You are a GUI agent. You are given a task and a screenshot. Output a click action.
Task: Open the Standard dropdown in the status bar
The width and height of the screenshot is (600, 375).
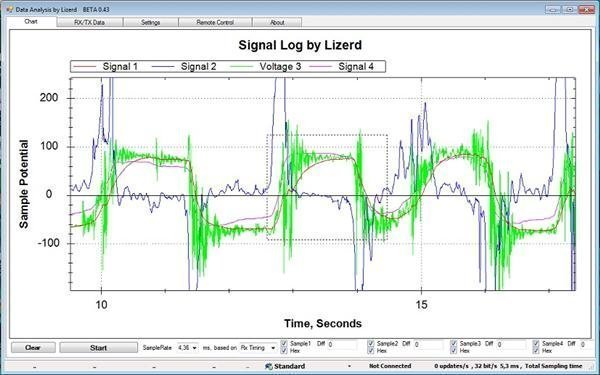point(349,366)
